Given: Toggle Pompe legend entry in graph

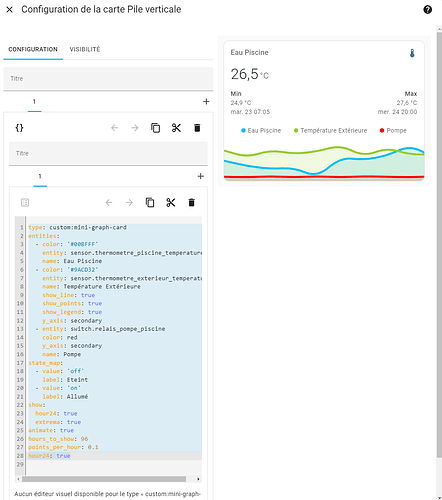Looking at the screenshot, I should (393, 130).
